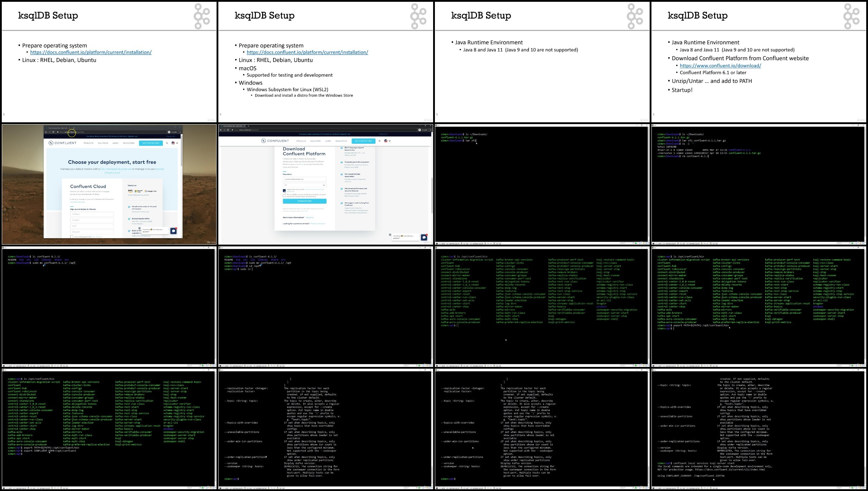
Task: Click 'Windows Subsystem for Linux (WSL2)' on the slide
Action: [287, 89]
